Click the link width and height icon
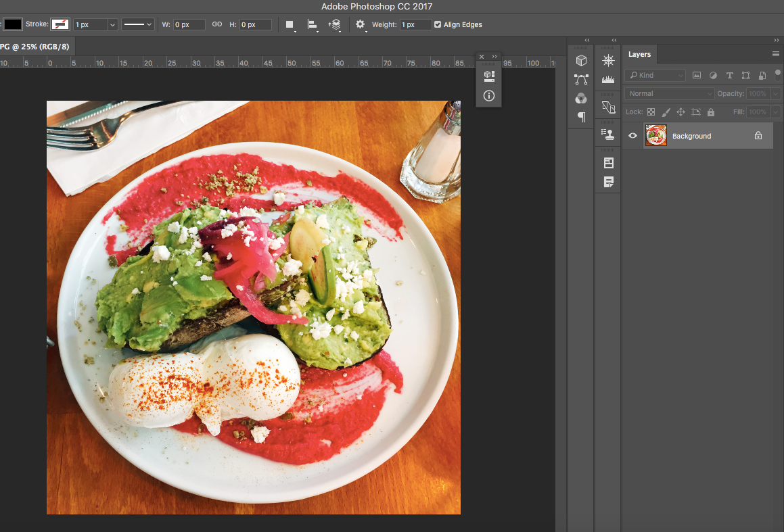 (x=216, y=24)
